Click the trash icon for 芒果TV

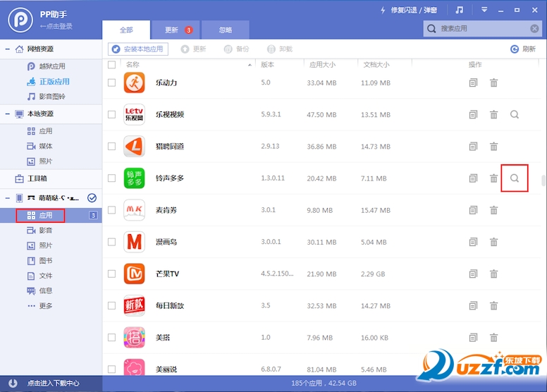[493, 274]
